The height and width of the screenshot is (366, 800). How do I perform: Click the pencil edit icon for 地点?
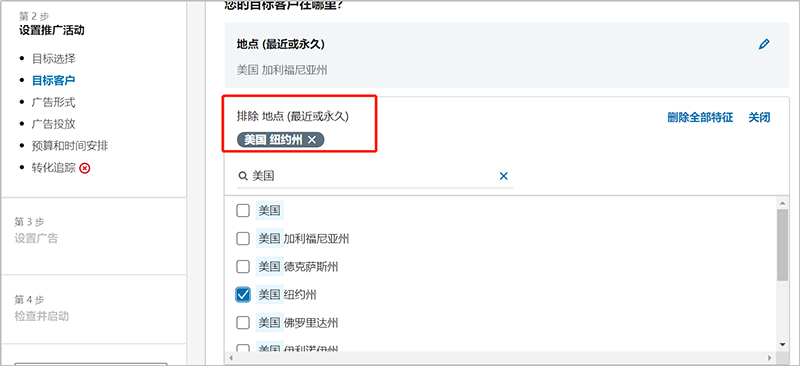(x=764, y=44)
